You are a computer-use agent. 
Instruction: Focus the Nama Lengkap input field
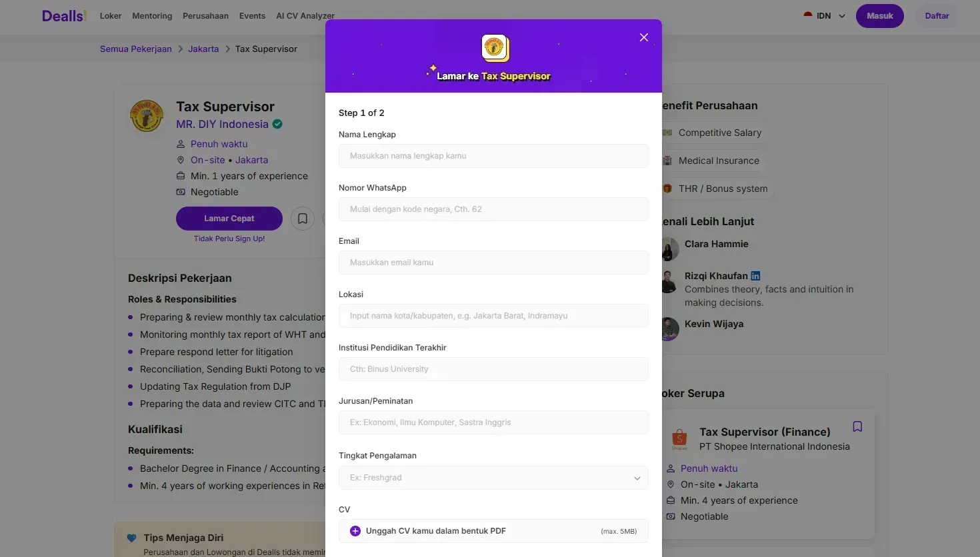coord(493,156)
